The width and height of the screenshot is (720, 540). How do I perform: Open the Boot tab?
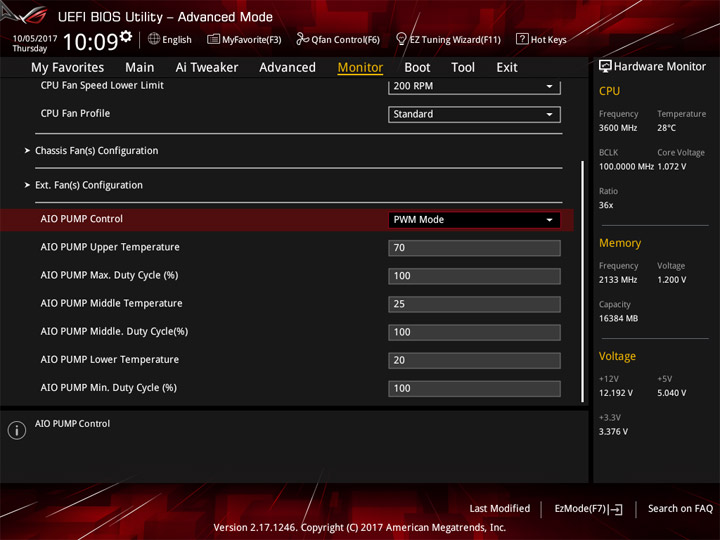pyautogui.click(x=417, y=68)
